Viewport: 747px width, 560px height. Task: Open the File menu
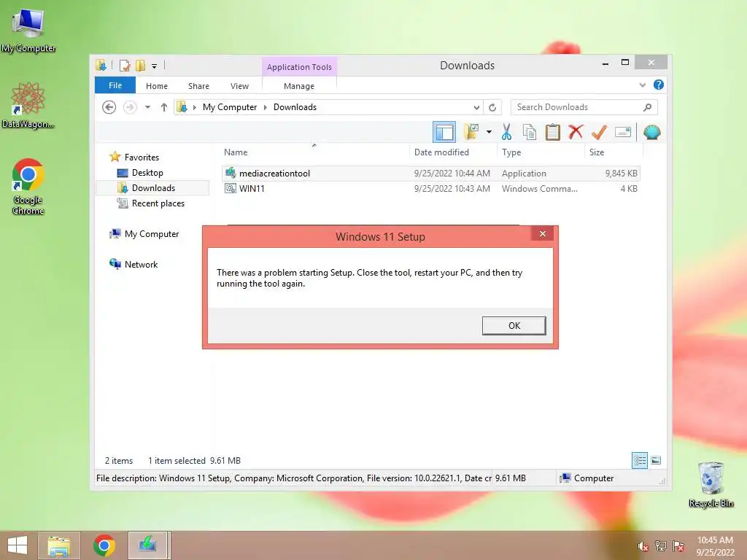pyautogui.click(x=115, y=85)
